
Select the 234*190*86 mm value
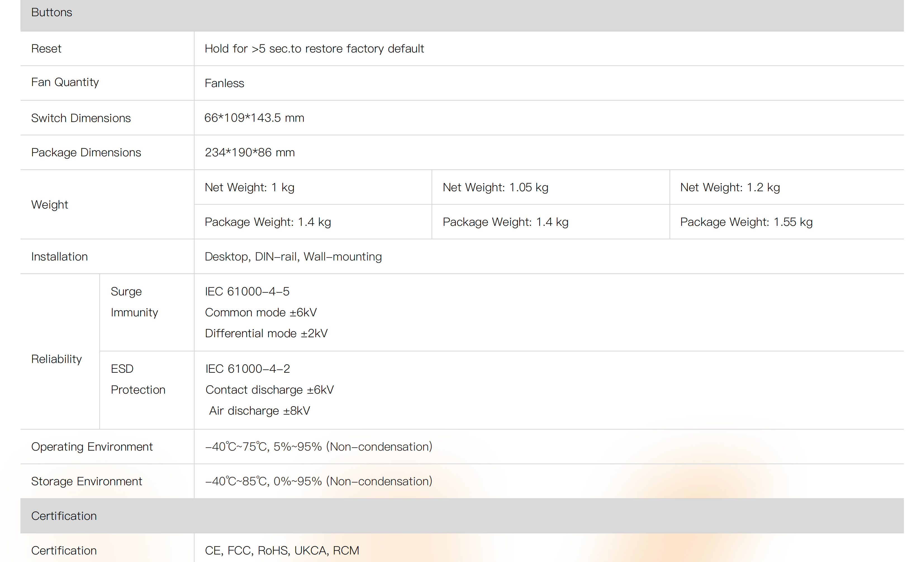(x=250, y=152)
